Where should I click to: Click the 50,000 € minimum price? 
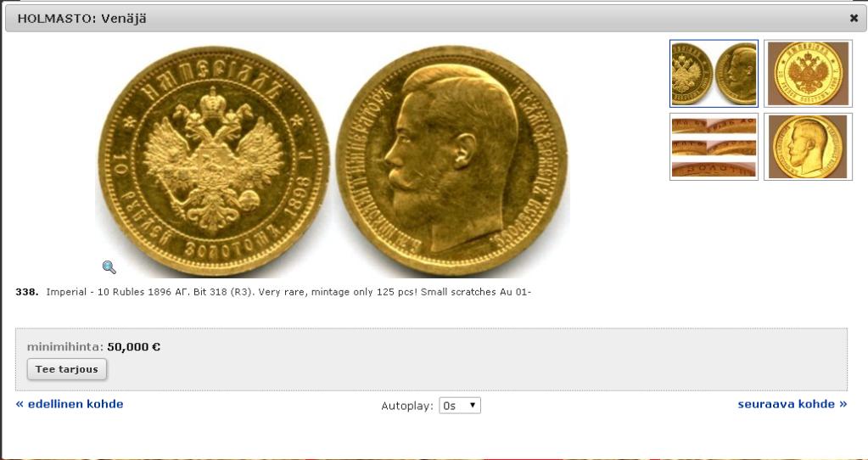click(134, 347)
